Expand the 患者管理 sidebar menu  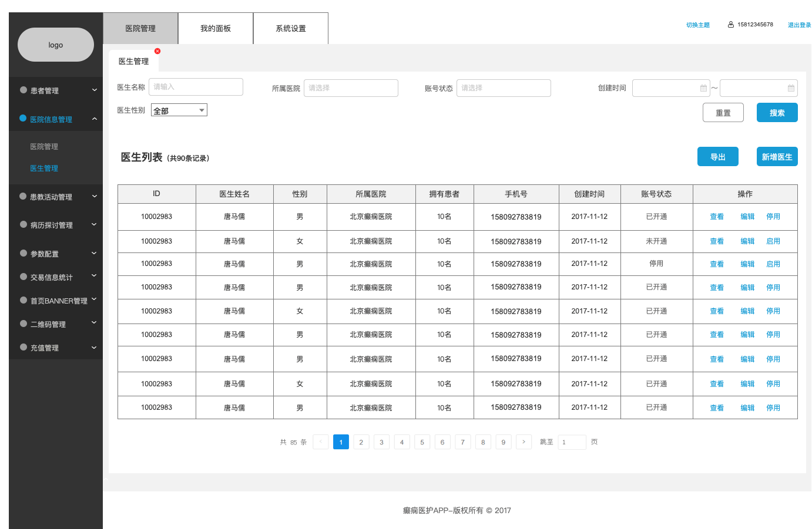(95, 90)
